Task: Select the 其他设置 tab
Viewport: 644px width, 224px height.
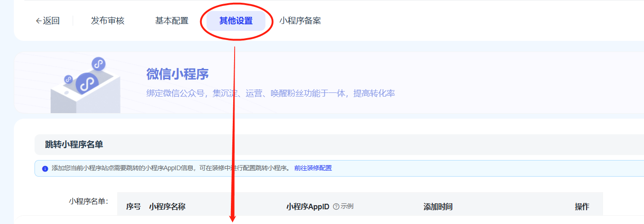Action: pyautogui.click(x=236, y=21)
